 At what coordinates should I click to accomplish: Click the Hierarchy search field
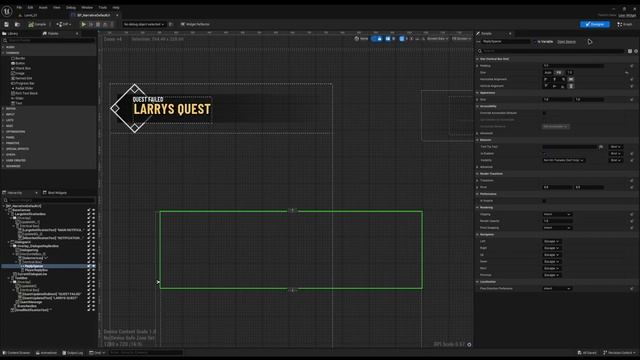tap(49, 200)
